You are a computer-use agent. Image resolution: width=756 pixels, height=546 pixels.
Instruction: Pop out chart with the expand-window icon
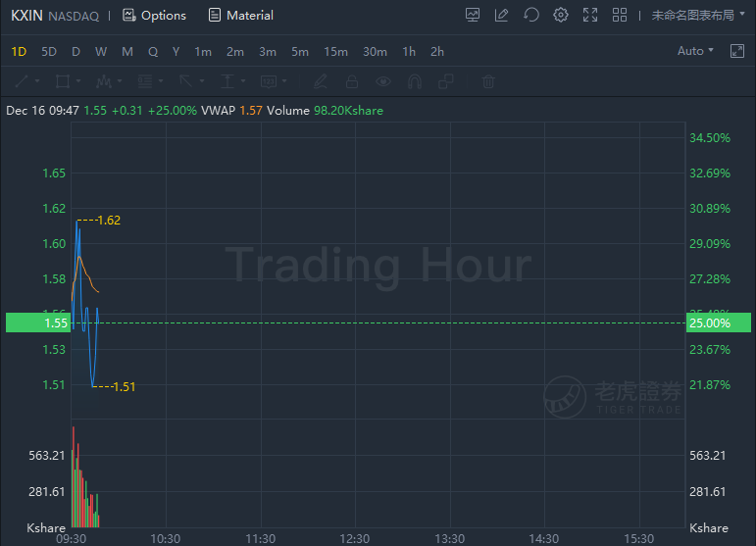(x=737, y=51)
